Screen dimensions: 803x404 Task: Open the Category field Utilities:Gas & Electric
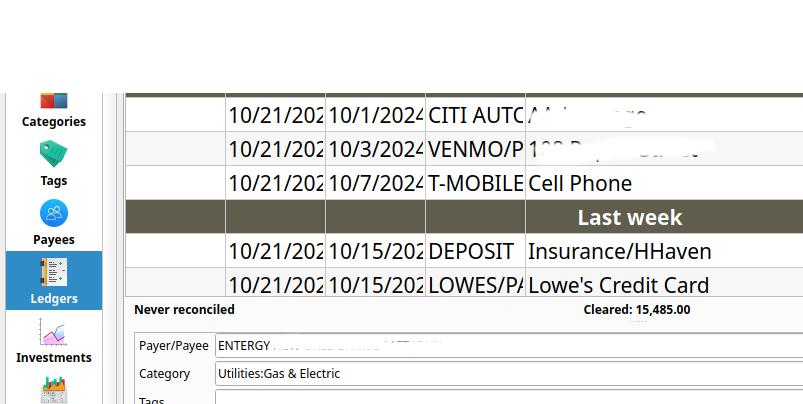pos(509,374)
